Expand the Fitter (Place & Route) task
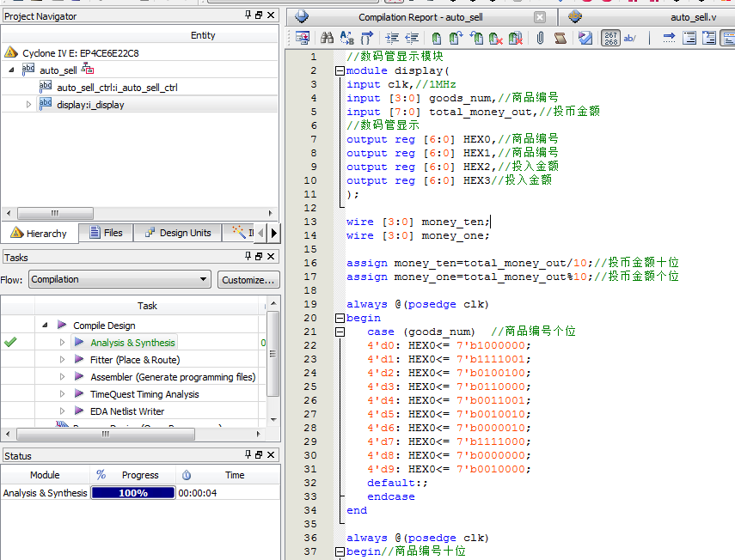 [x=62, y=360]
